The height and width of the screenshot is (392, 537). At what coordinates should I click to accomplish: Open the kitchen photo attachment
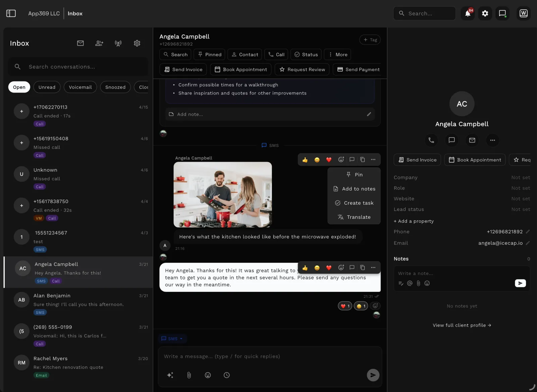click(223, 194)
